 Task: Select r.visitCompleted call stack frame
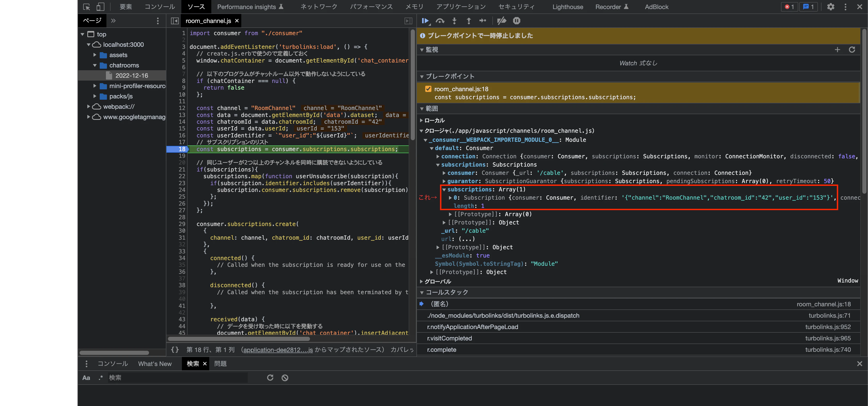[639, 338]
